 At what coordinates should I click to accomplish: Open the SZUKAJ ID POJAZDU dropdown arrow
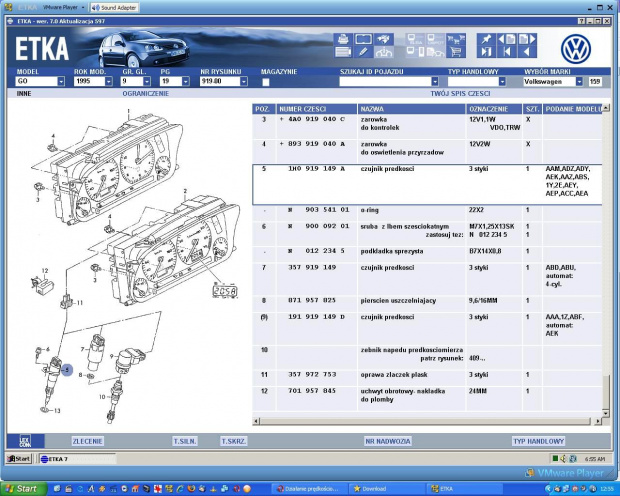click(435, 81)
